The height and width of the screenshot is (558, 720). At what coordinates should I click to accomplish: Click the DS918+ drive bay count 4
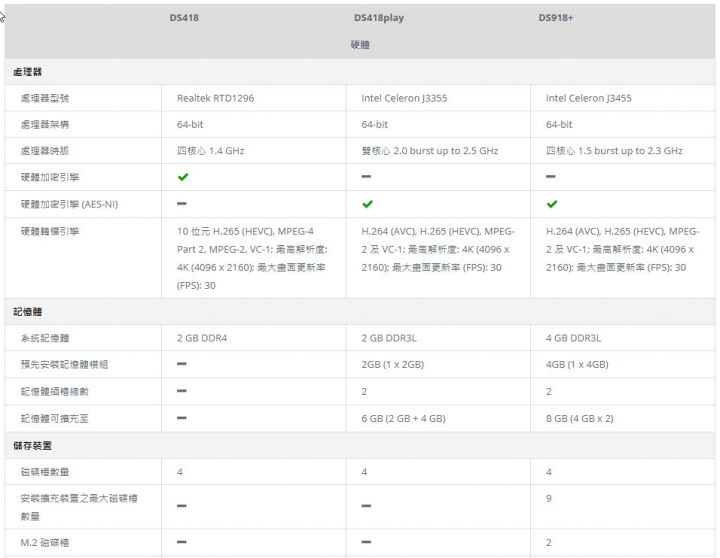click(549, 472)
